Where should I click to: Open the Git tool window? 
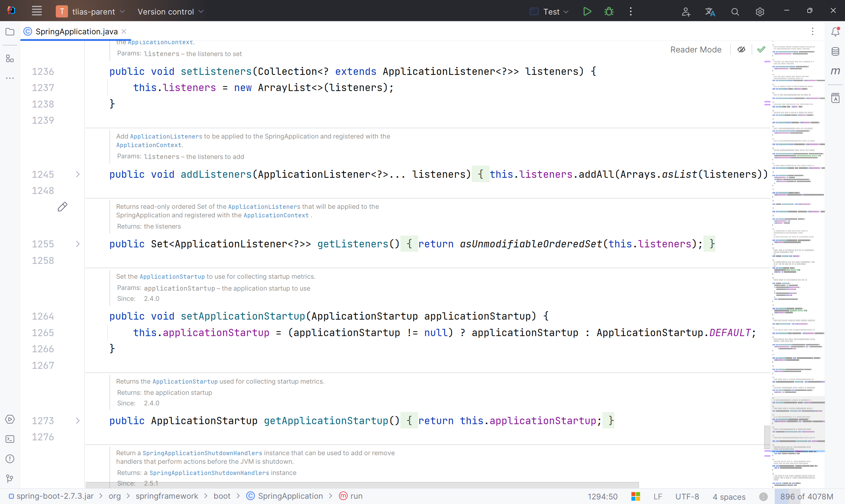click(x=10, y=479)
